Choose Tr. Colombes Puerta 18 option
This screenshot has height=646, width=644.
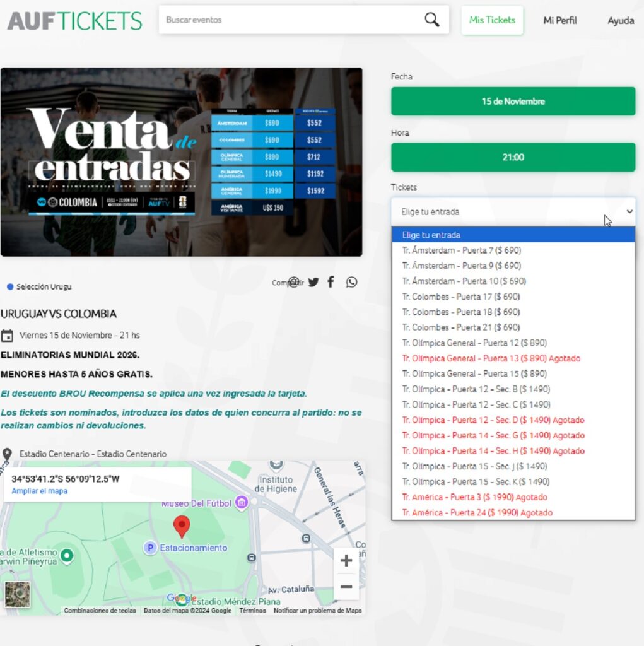click(x=513, y=312)
